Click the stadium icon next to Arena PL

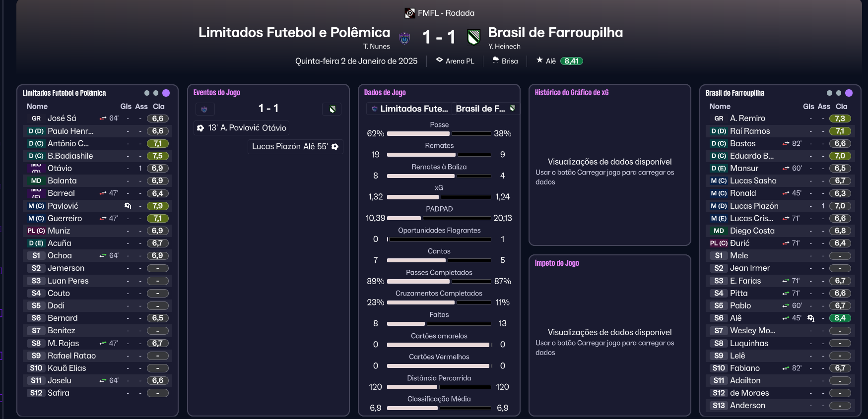point(439,61)
